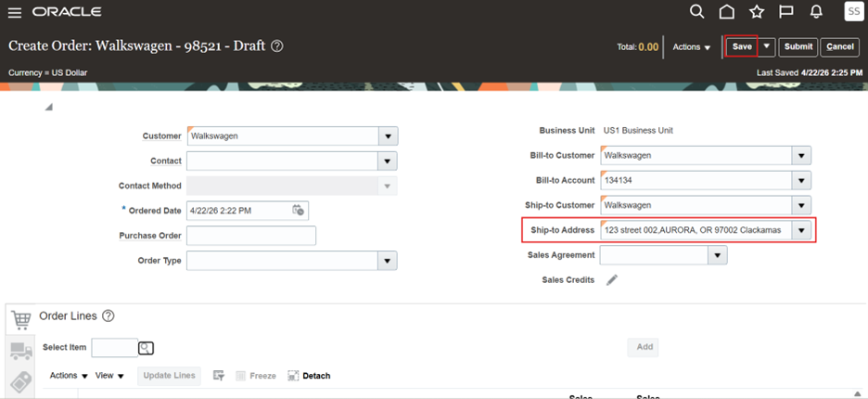Expand the Bill-to Account dropdown

coord(801,181)
